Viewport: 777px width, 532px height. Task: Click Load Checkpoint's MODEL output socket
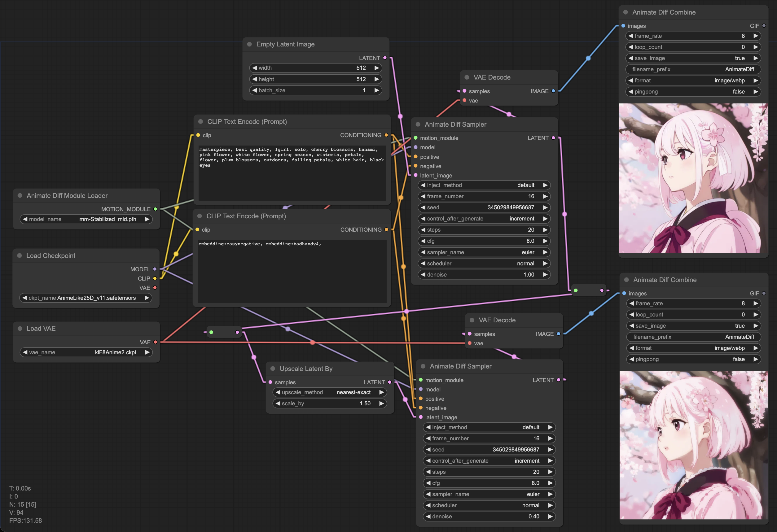[155, 269]
